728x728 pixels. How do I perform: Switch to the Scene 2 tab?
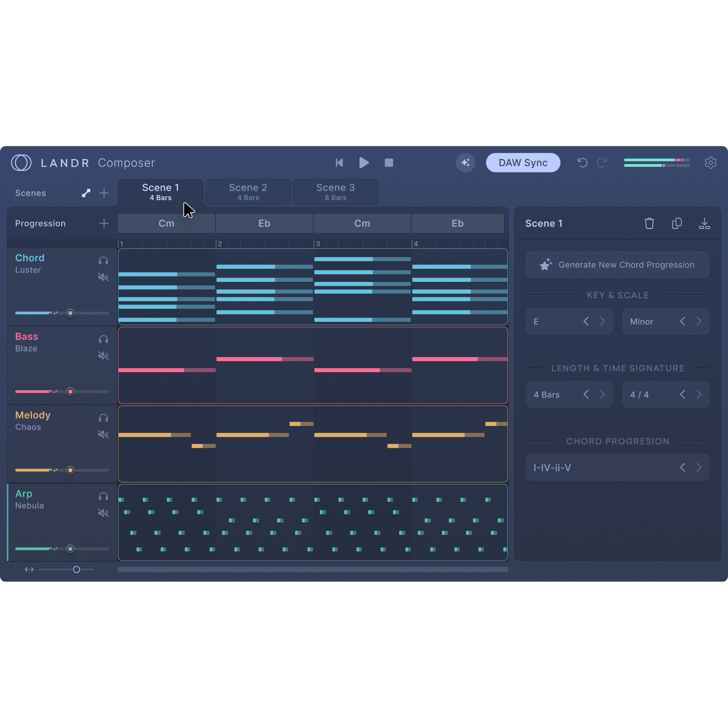(x=248, y=192)
